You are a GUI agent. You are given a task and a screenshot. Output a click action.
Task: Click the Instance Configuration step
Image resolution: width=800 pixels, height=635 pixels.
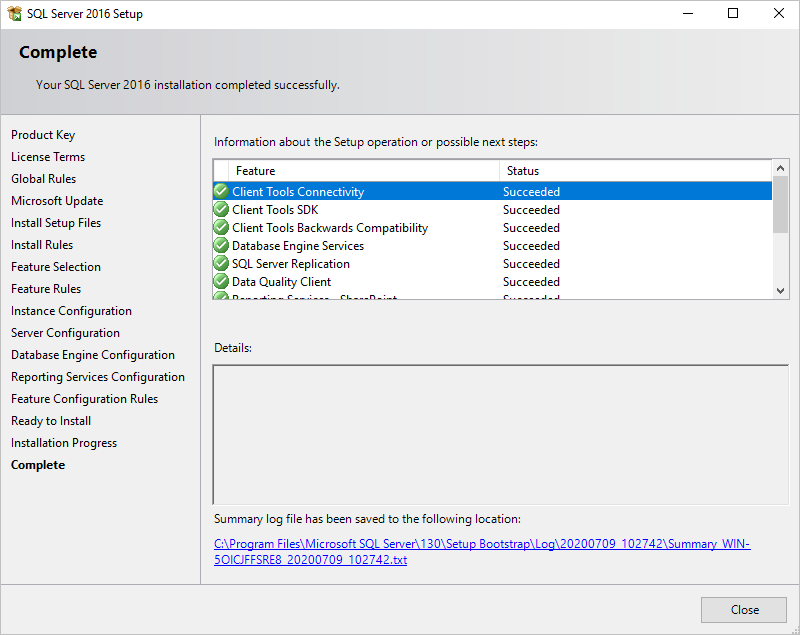tap(71, 311)
